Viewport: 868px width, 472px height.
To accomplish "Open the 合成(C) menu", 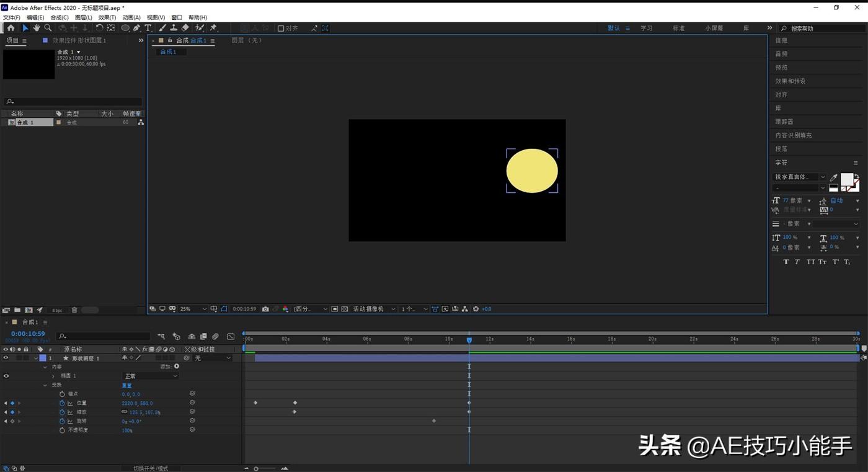I will tap(60, 17).
